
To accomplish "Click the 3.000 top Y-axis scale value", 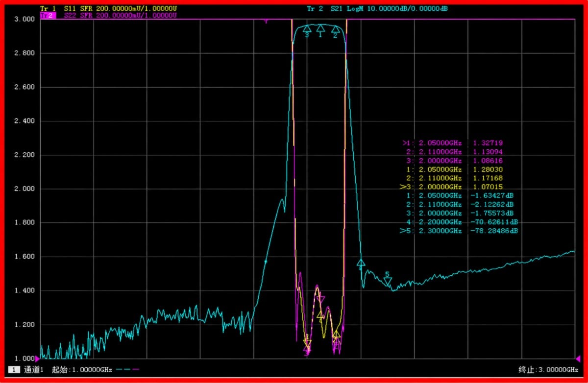I will click(x=24, y=19).
